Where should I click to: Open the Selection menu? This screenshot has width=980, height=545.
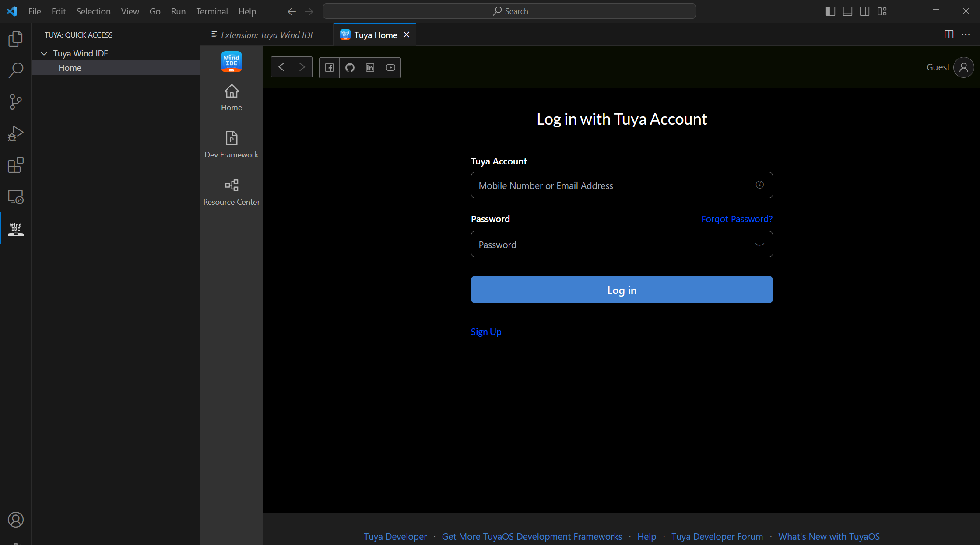pyautogui.click(x=93, y=11)
